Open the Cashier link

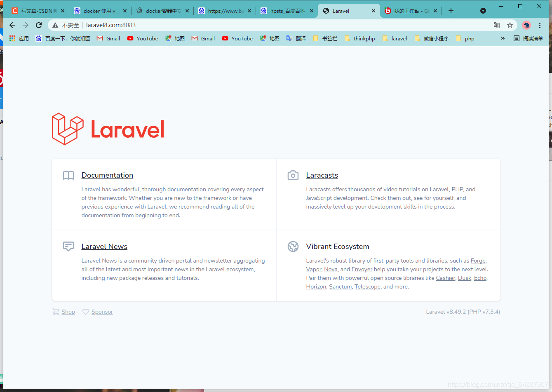(x=446, y=278)
